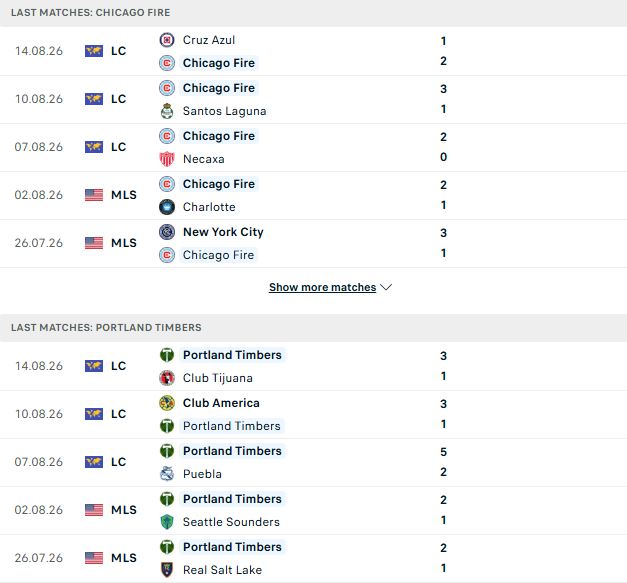Click MLS label in Seattle Sounders match row
This screenshot has height=583, width=627.
click(x=124, y=510)
